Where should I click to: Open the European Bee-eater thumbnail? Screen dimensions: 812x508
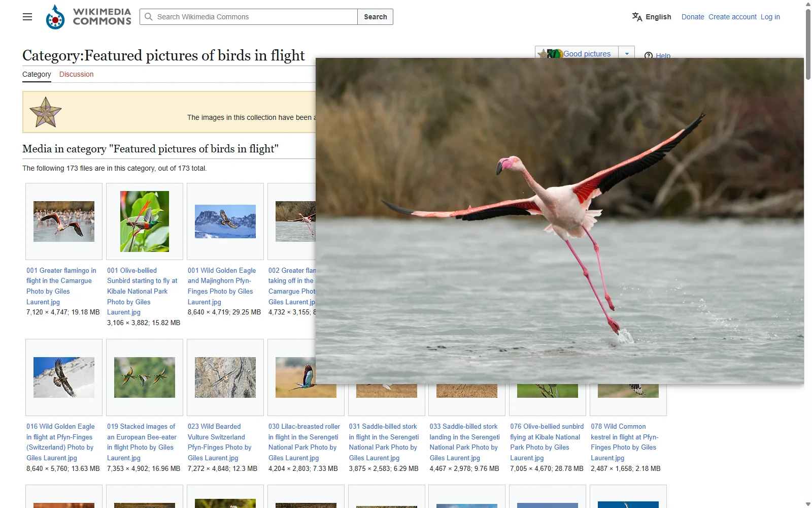pos(145,377)
